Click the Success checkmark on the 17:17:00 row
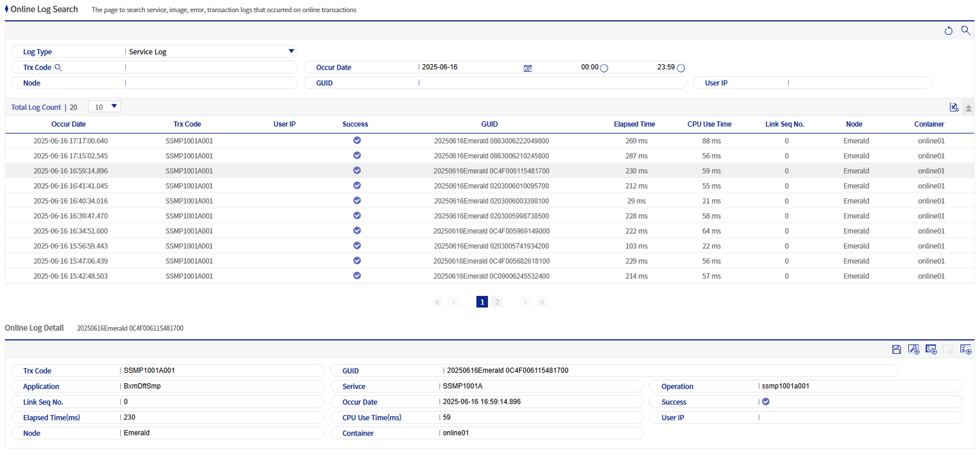980x463 pixels. click(x=357, y=141)
